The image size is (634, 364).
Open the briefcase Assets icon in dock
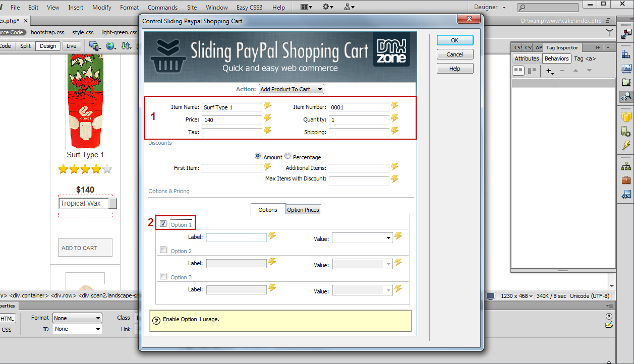[x=626, y=180]
